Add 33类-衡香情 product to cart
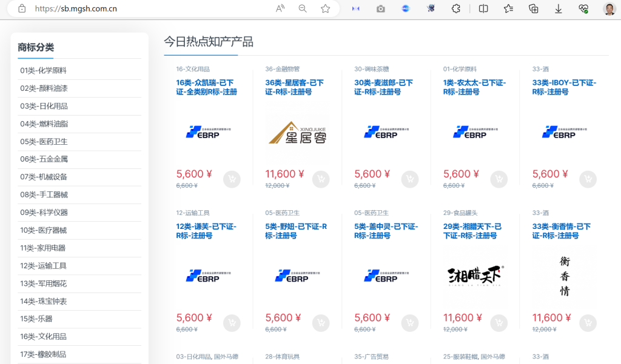This screenshot has height=364, width=621. (588, 323)
